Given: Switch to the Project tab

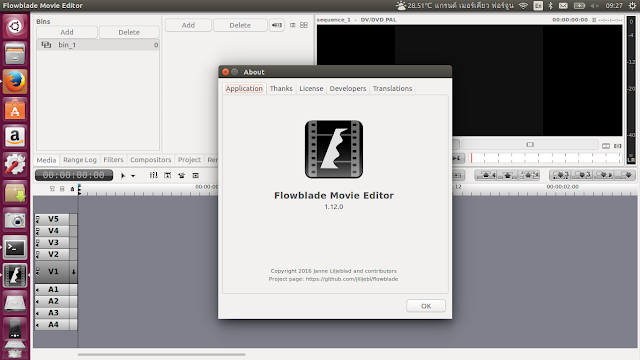Looking at the screenshot, I should coord(189,160).
